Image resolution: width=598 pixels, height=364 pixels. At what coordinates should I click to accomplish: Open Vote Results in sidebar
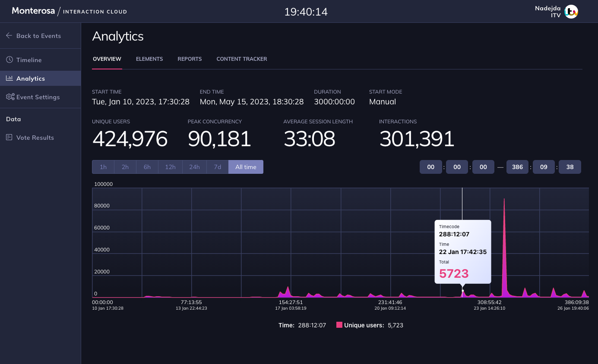click(35, 138)
